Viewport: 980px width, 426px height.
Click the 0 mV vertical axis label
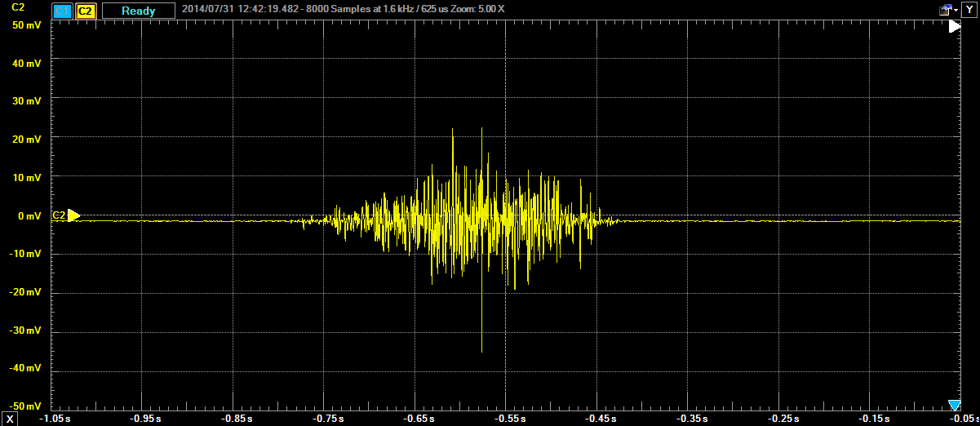tap(28, 216)
